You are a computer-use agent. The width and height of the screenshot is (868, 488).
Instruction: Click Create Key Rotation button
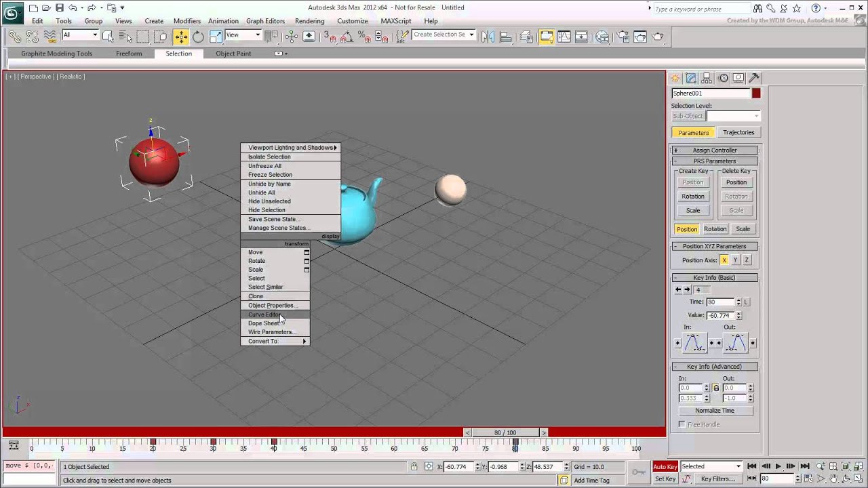pos(693,197)
